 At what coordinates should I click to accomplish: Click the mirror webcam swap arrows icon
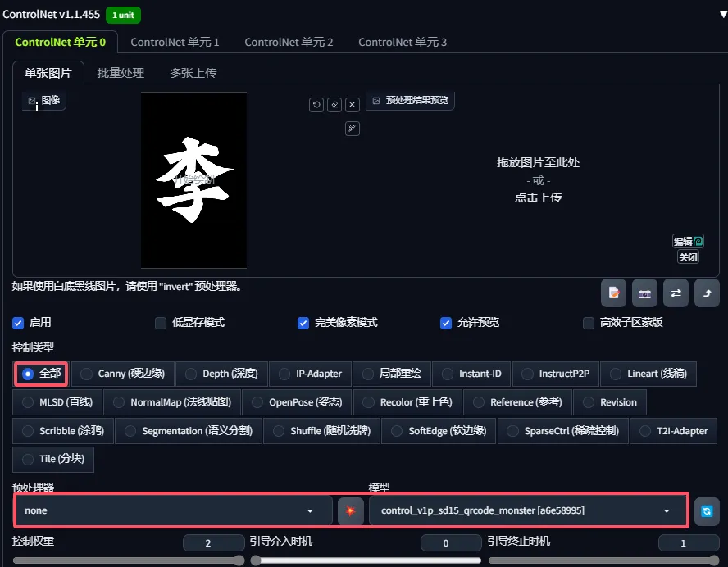[676, 293]
